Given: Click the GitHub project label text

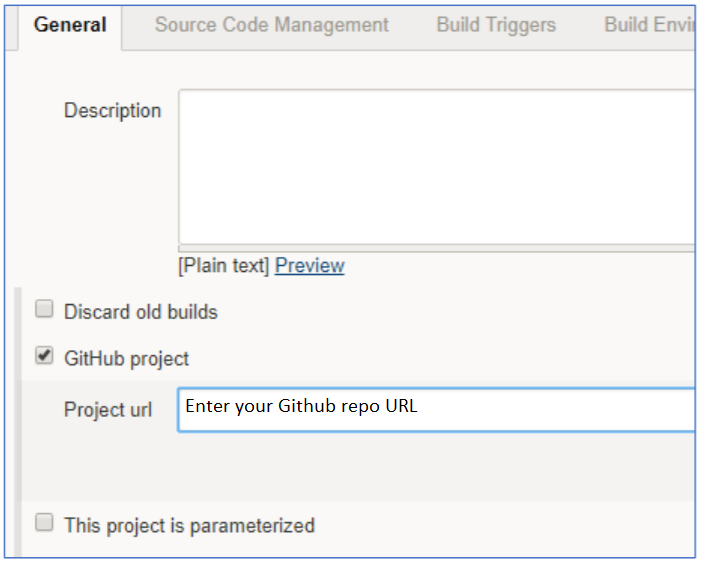Looking at the screenshot, I should pyautogui.click(x=127, y=359).
